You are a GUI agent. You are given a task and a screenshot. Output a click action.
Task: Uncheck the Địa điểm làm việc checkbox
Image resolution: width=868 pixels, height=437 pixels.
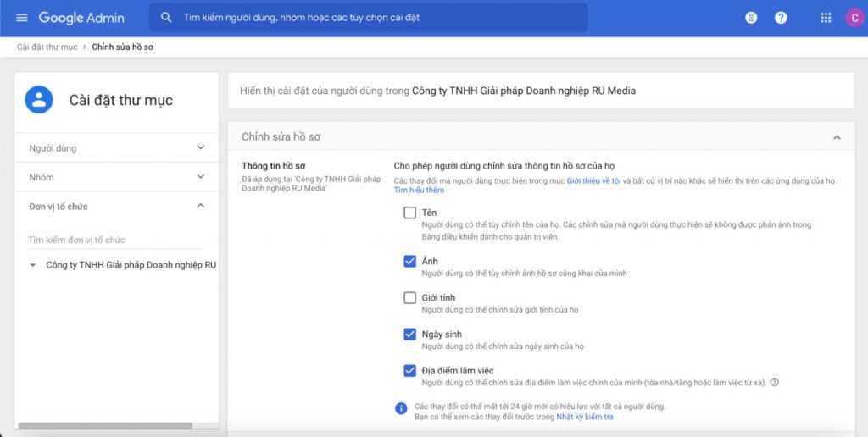click(x=409, y=371)
